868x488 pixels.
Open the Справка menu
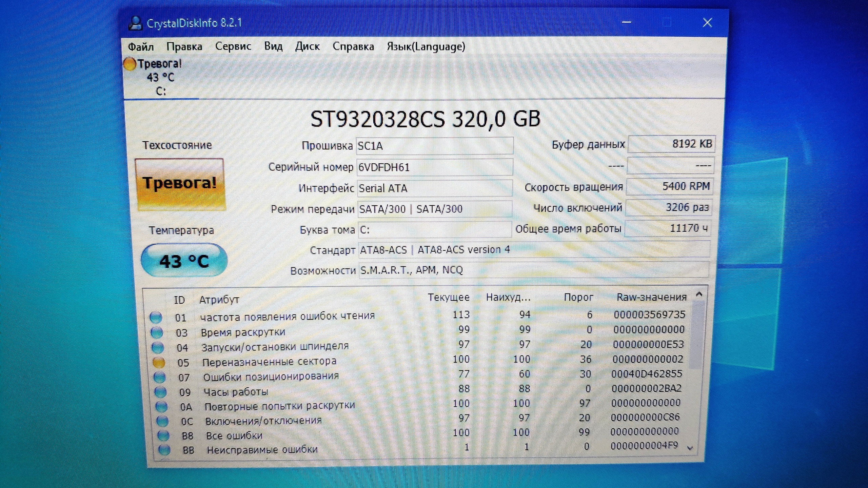coord(353,46)
